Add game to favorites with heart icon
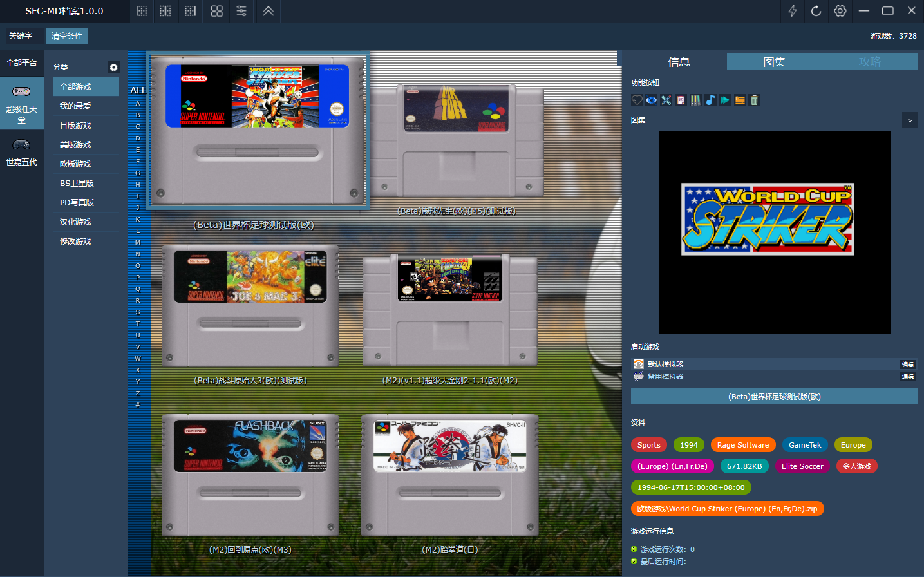Viewport: 924px width, 577px height. [637, 100]
